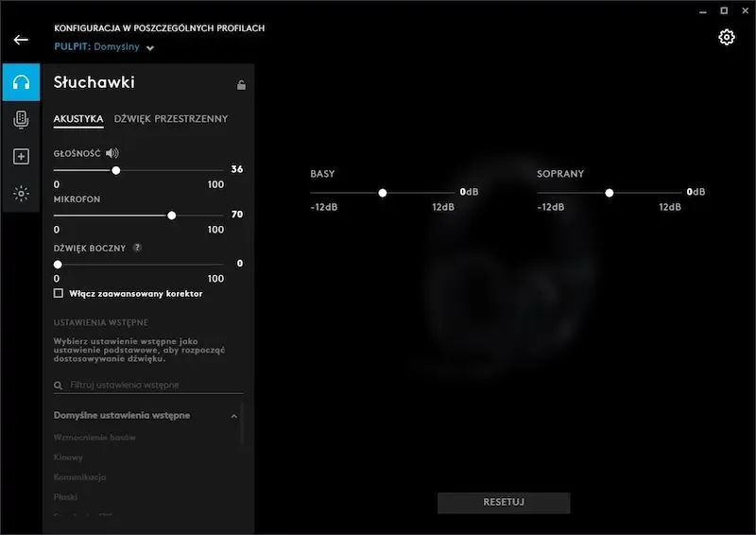756x535 pixels.
Task: Select the Akustyka tab
Action: point(78,119)
